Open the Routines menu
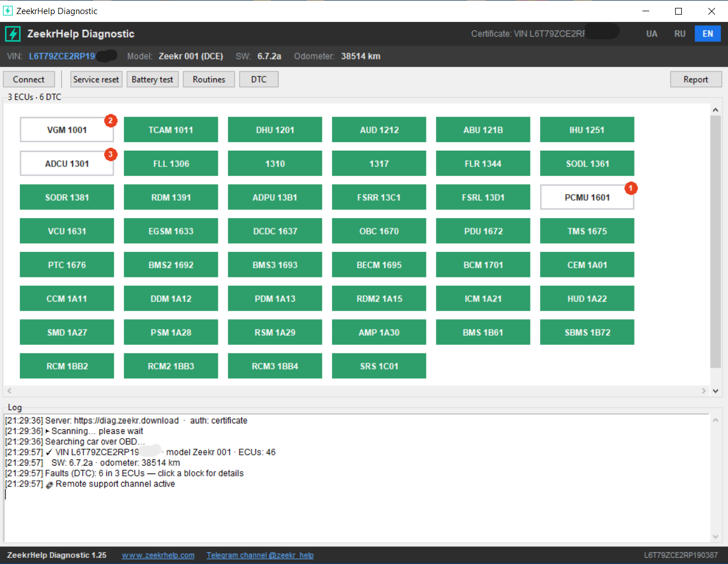This screenshot has width=728, height=564. [x=209, y=79]
